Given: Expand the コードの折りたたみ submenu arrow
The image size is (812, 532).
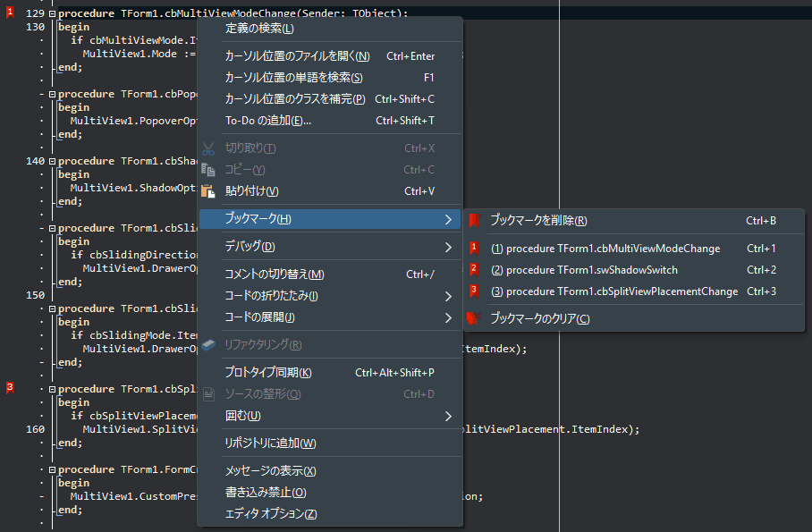Looking at the screenshot, I should pyautogui.click(x=448, y=296).
